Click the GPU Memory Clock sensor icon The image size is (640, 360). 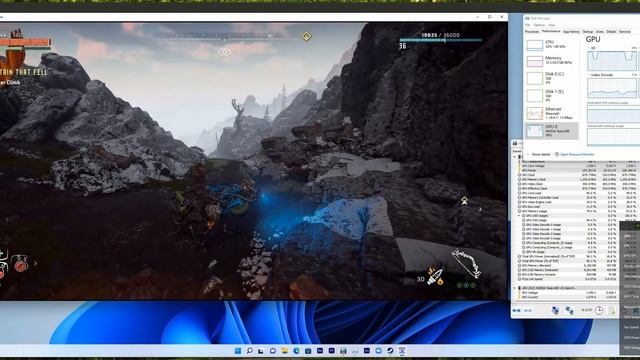pyautogui.click(x=519, y=179)
